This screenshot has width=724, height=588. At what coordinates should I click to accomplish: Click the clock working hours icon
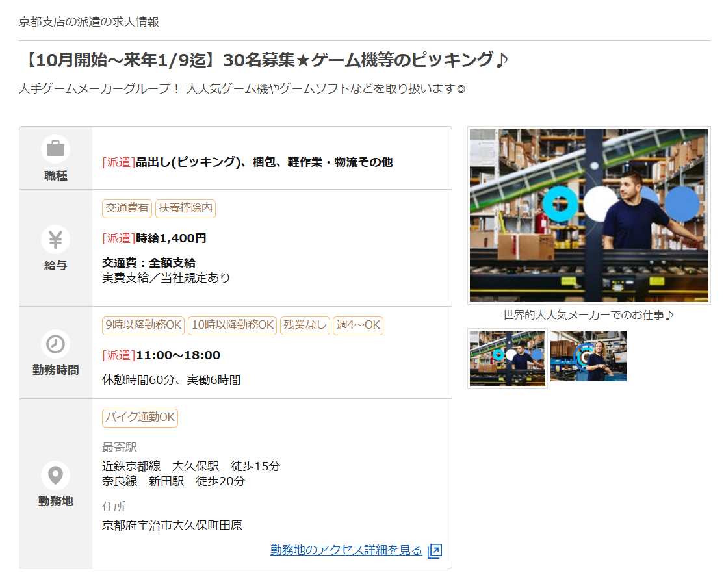(55, 344)
